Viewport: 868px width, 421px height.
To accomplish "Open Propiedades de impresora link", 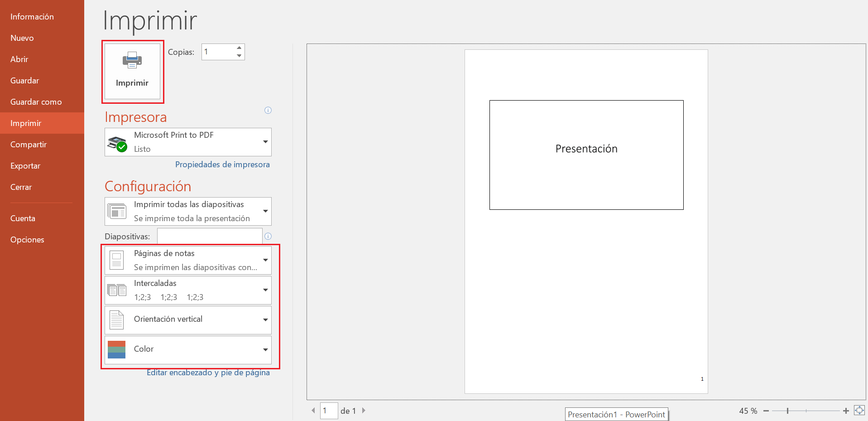I will coord(222,165).
